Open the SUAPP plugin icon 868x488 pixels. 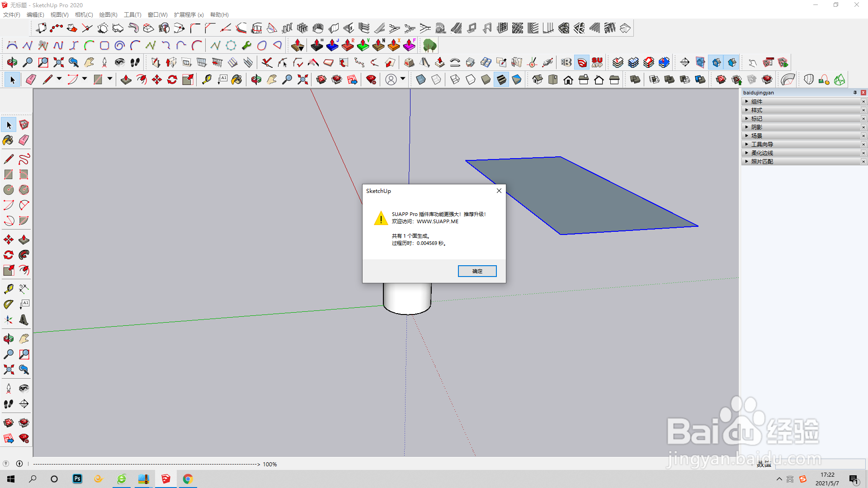pyautogui.click(x=597, y=62)
